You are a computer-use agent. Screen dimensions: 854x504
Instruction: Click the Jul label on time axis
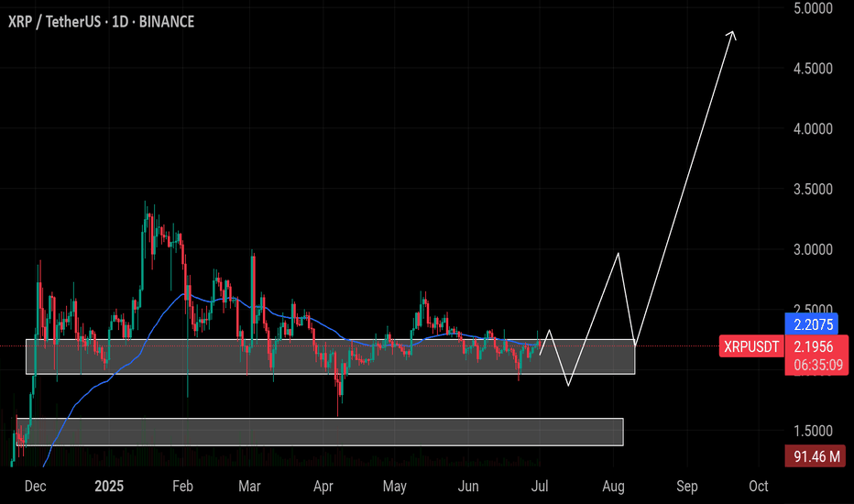539,486
